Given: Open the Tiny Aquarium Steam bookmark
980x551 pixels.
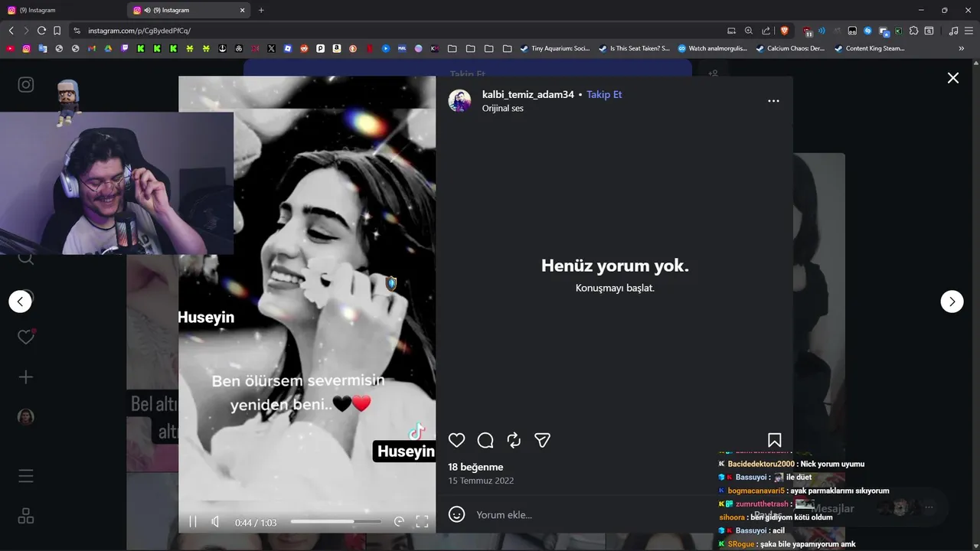Looking at the screenshot, I should pos(555,48).
